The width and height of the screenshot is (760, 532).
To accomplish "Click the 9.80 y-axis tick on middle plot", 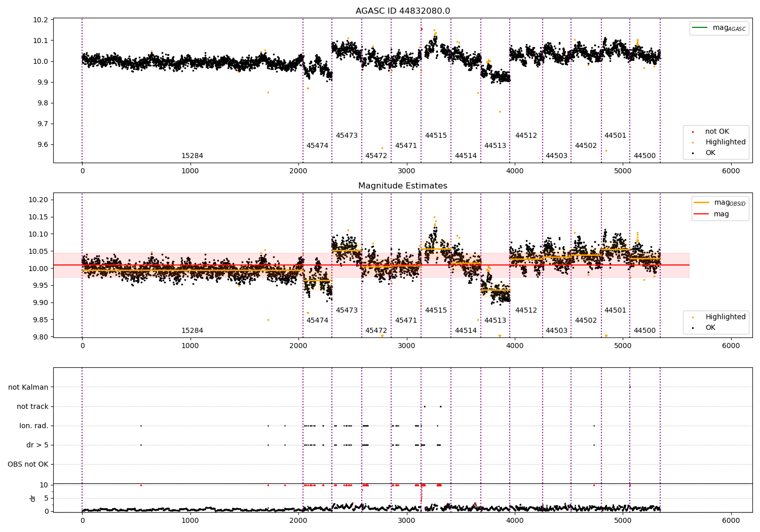I will [x=41, y=337].
